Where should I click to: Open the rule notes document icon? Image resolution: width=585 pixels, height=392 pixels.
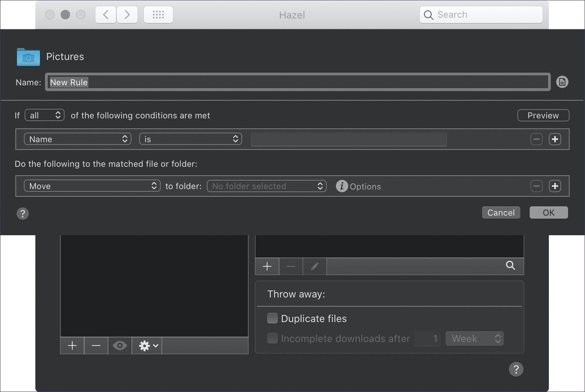coord(562,82)
